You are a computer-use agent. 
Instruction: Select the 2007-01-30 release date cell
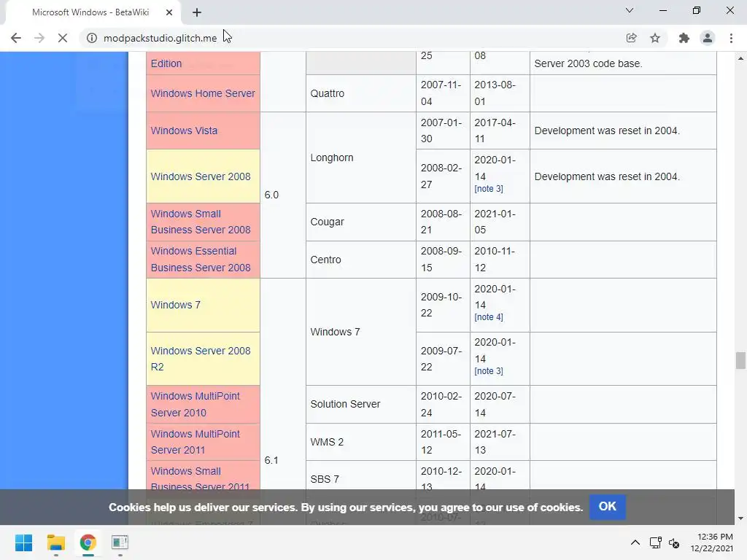[443, 131]
